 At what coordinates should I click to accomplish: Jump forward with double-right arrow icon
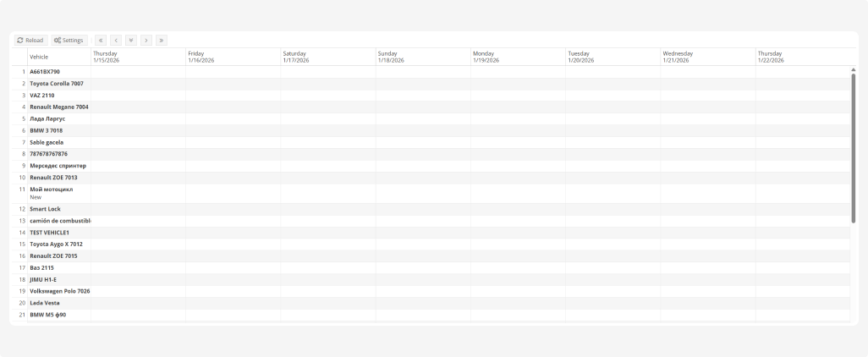pos(162,40)
